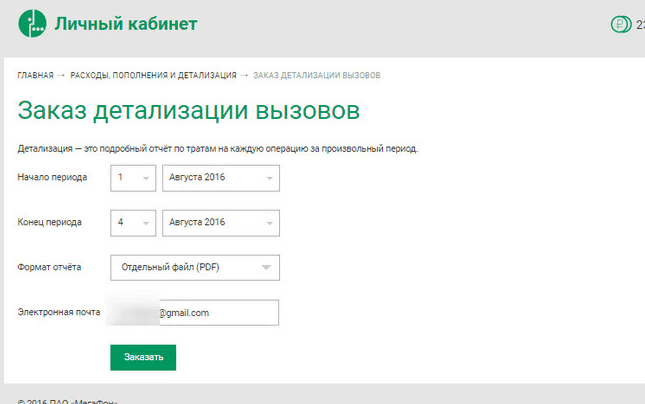Focus the email address input field
Image resolution: width=645 pixels, height=404 pixels.
tap(195, 313)
